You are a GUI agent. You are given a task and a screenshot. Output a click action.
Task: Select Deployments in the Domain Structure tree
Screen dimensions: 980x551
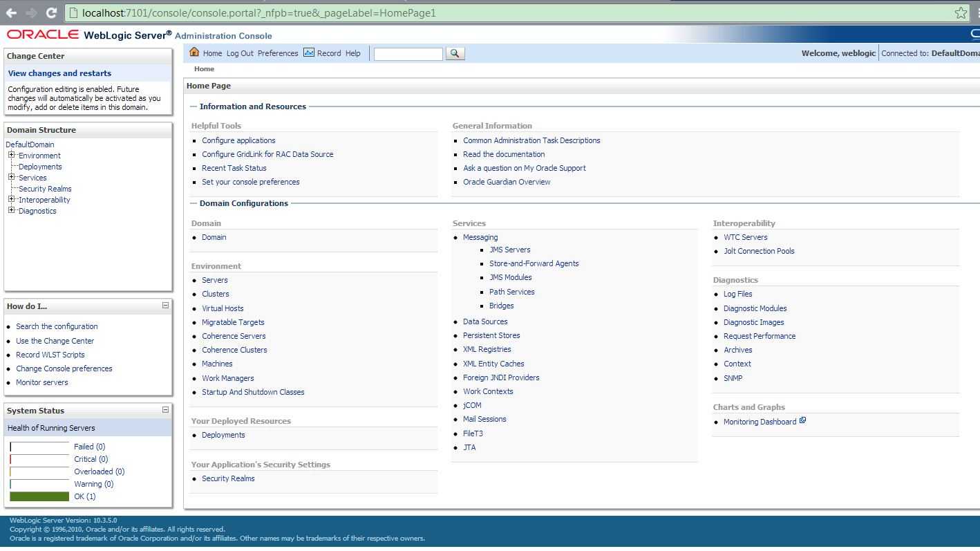tap(40, 167)
